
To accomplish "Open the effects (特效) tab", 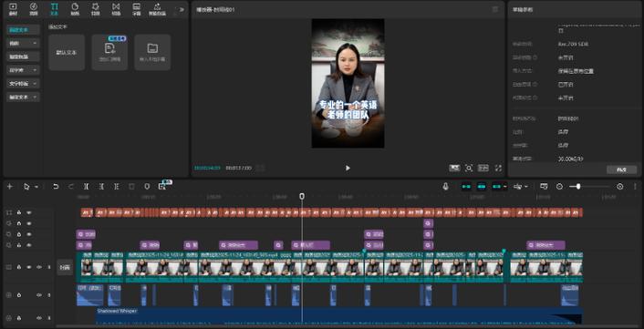I will tap(95, 9).
